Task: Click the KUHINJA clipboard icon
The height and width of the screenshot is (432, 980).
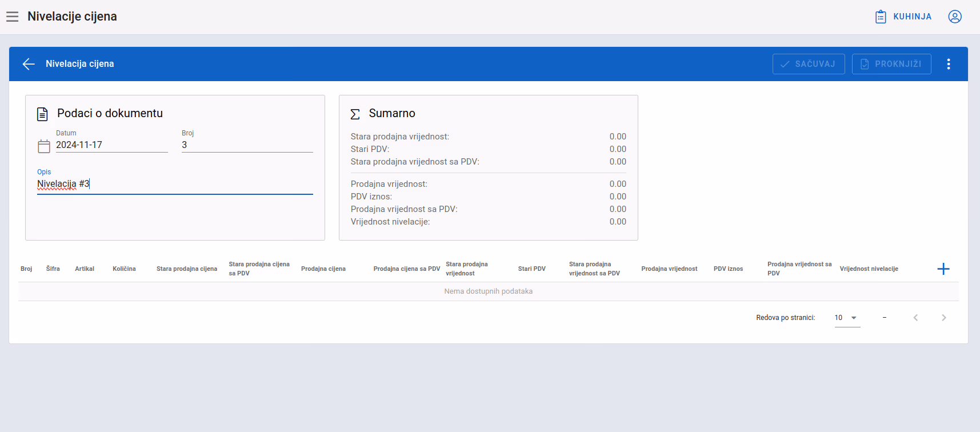Action: click(x=881, y=17)
